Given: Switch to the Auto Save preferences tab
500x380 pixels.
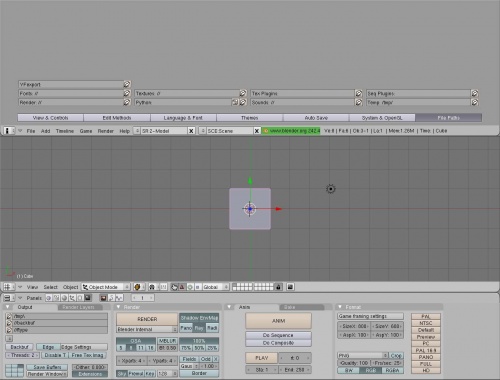Looking at the screenshot, I should click(x=316, y=118).
